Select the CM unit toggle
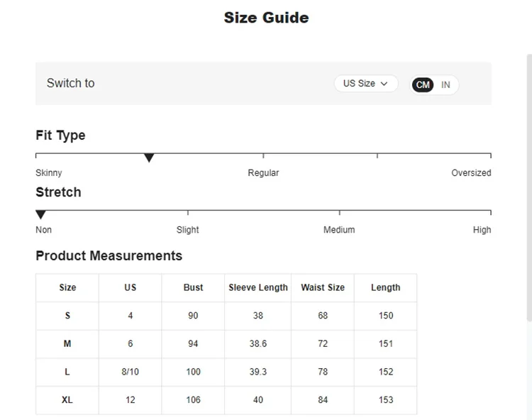532x420 pixels. (423, 85)
